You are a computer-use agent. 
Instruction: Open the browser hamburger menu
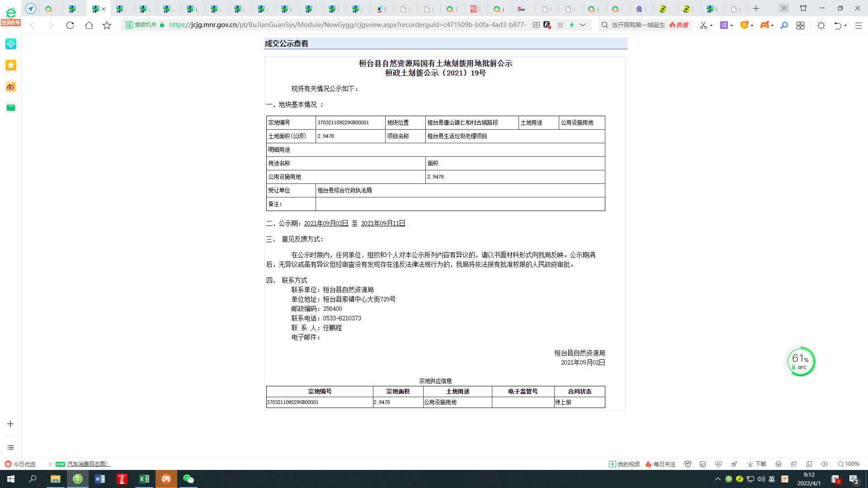click(x=859, y=26)
